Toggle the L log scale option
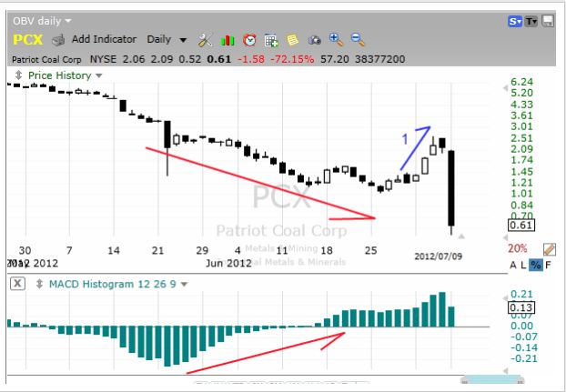This screenshot has width=566, height=392. click(x=522, y=264)
